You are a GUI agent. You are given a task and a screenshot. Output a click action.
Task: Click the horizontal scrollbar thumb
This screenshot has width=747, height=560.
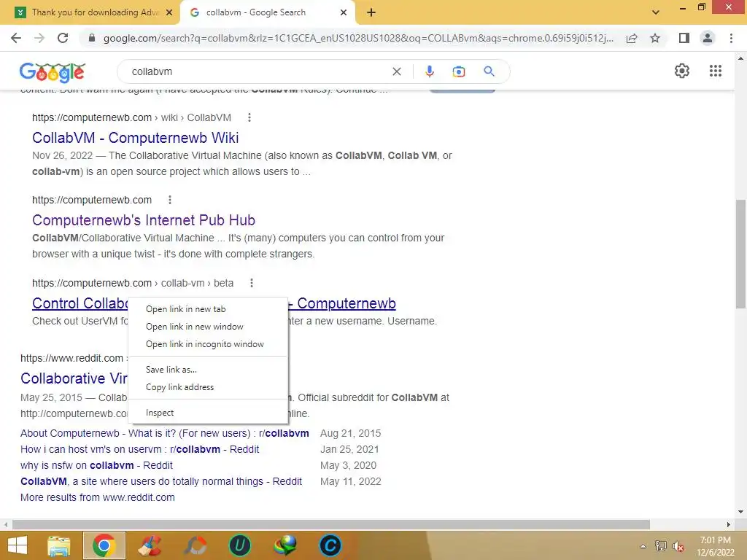(x=331, y=524)
